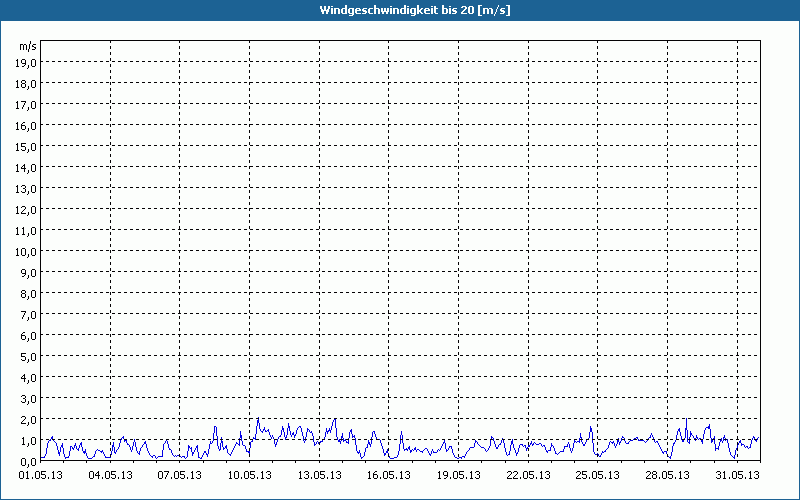800x500 pixels.
Task: Click the 19,0 y-axis label
Action: [26, 62]
